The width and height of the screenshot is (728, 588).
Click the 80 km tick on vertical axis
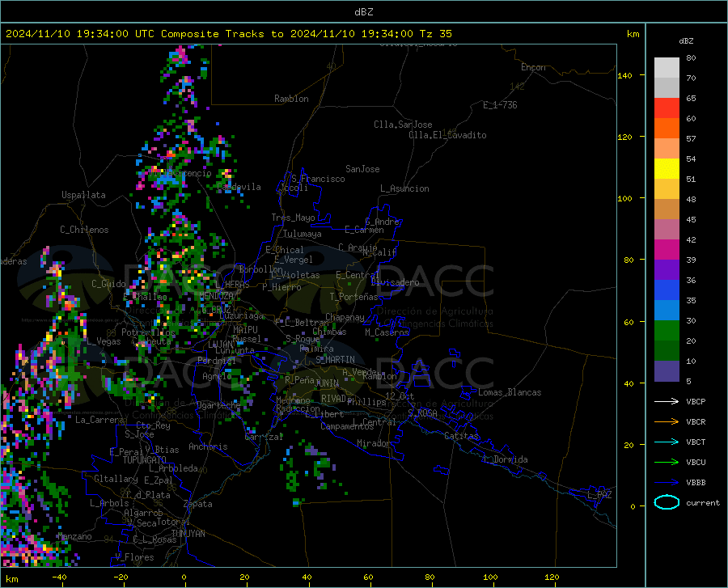pos(629,260)
